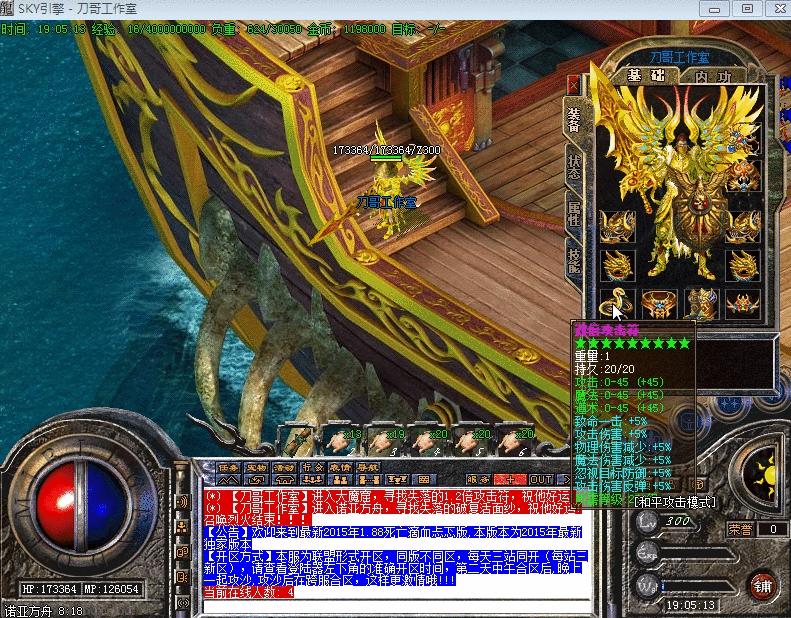This screenshot has width=791, height=618.
Task: Open the 宠物 pet button
Action: (257, 468)
